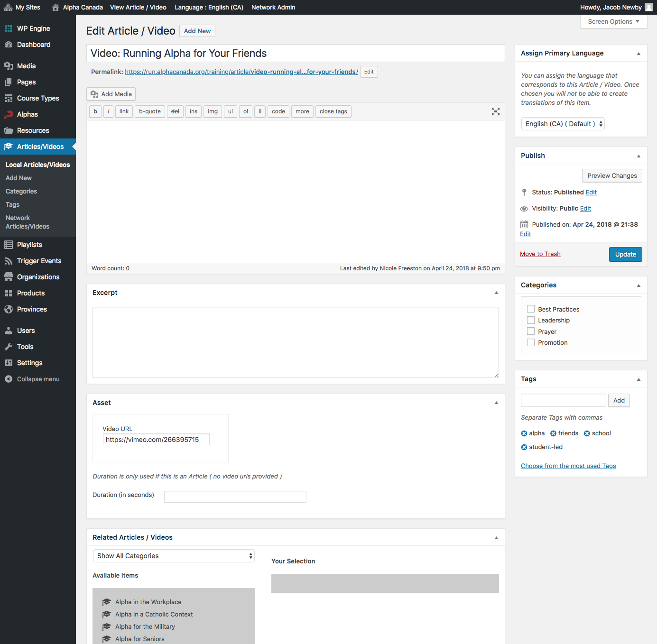Remove the school tag
Screen dimensions: 657x644
tap(587, 433)
